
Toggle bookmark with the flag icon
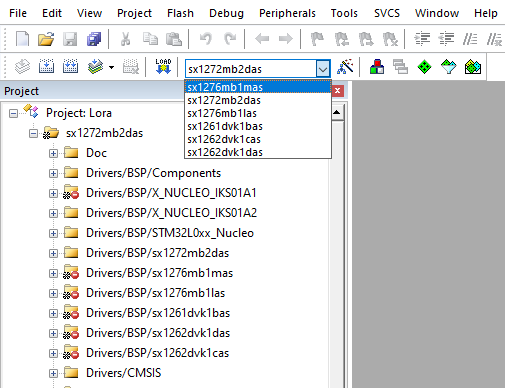tap(317, 39)
